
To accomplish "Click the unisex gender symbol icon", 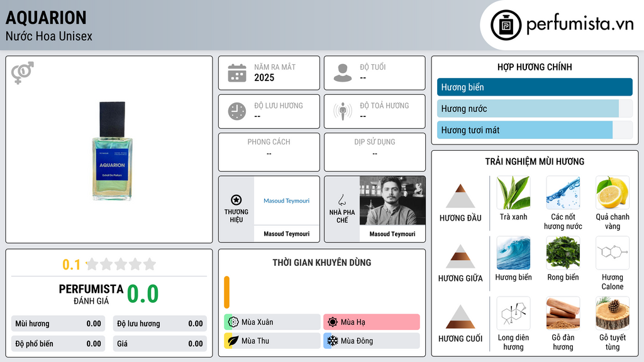I will [22, 73].
